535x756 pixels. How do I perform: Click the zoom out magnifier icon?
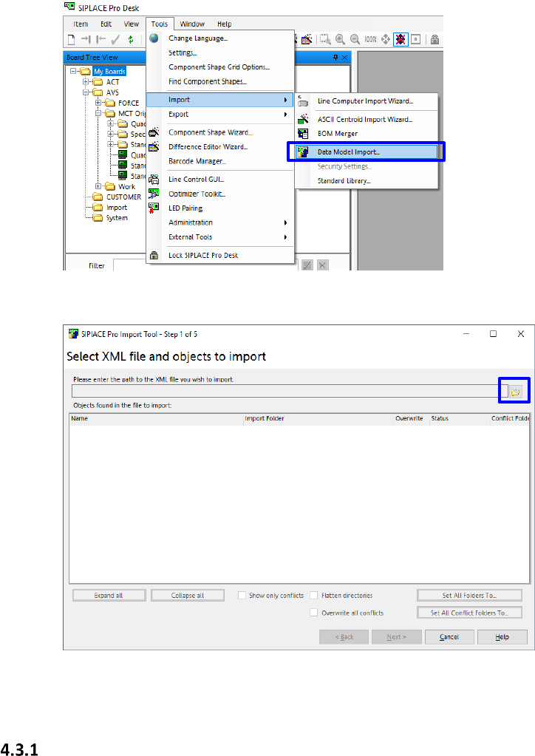pos(355,39)
